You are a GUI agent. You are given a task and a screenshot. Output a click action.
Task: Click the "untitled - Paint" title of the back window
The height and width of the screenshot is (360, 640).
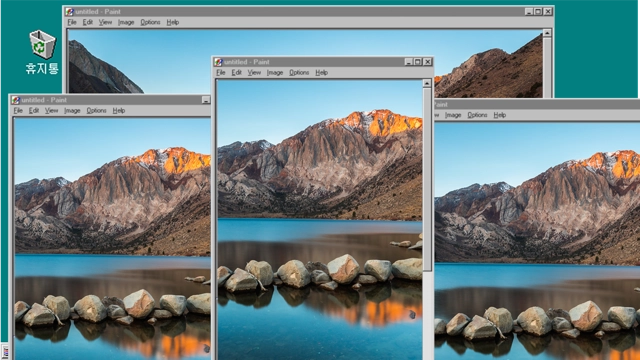click(x=98, y=11)
